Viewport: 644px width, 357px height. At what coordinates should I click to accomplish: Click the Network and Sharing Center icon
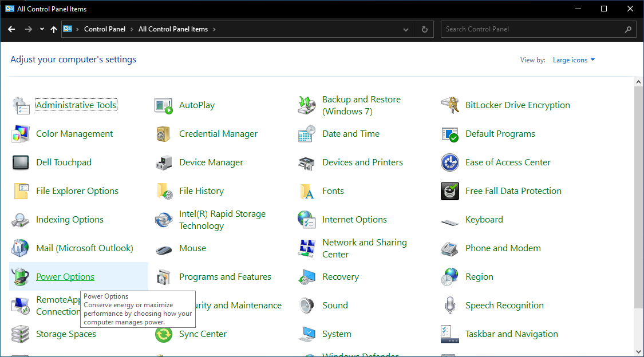point(307,248)
